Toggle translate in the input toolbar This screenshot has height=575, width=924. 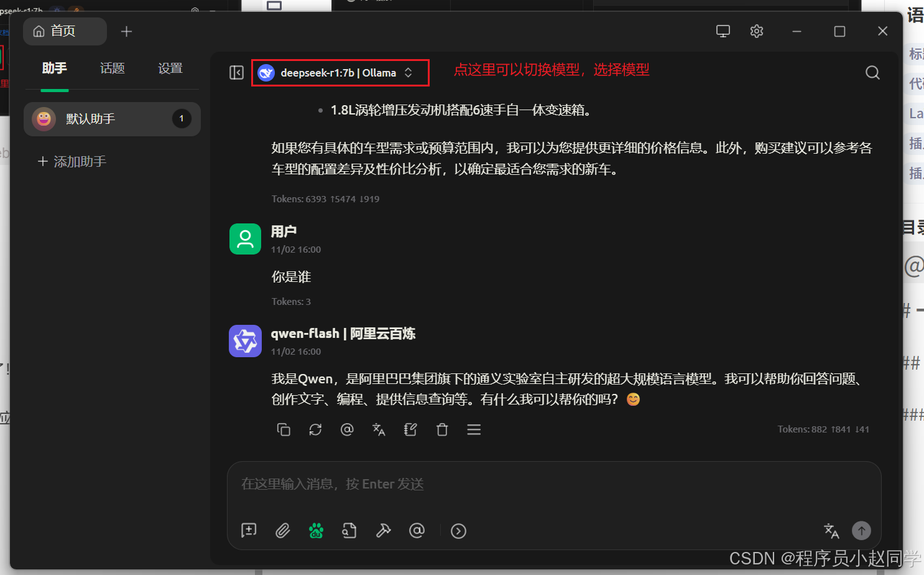coord(831,531)
